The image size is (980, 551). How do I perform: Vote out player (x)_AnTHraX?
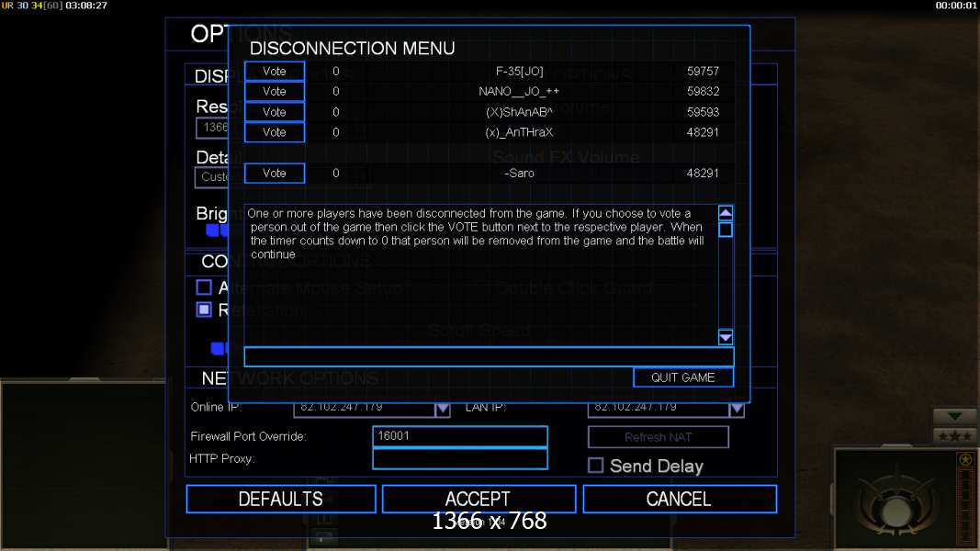[x=275, y=132]
